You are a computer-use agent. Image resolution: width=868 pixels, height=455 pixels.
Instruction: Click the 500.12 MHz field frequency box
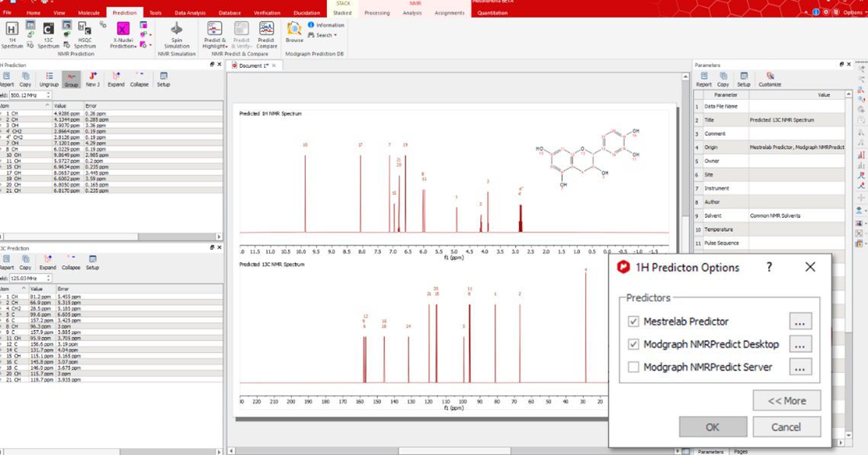[27, 95]
